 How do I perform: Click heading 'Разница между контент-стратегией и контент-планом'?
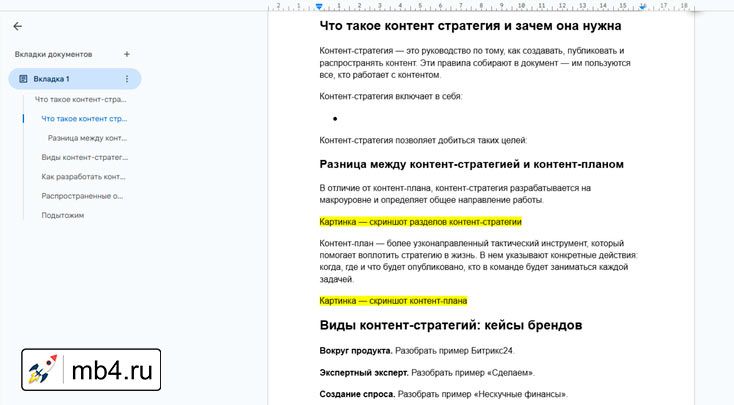pyautogui.click(x=471, y=164)
